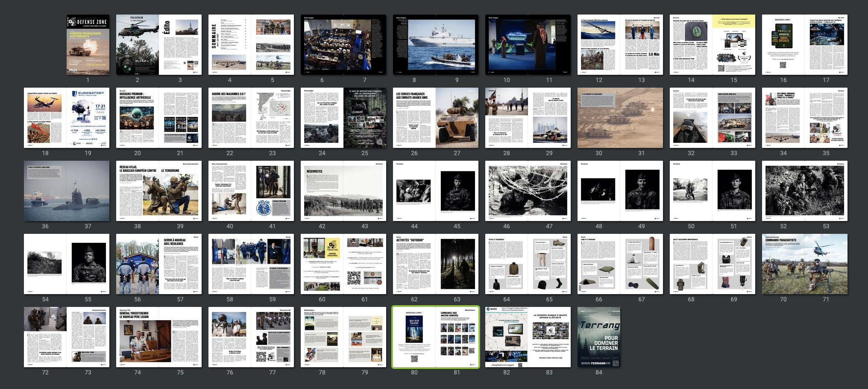Select the Fujifilm X-H2S ad page 2
The image size is (868, 389).
point(138,45)
